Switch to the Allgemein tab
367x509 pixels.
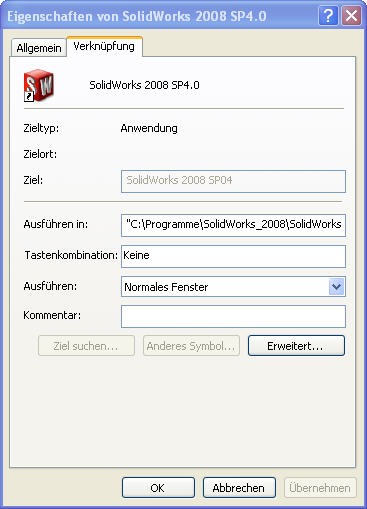[x=39, y=48]
